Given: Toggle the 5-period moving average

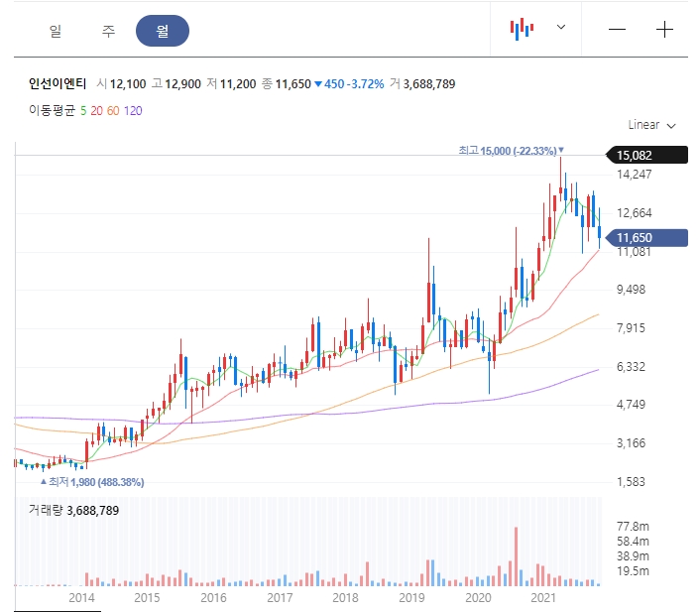Looking at the screenshot, I should click(83, 111).
